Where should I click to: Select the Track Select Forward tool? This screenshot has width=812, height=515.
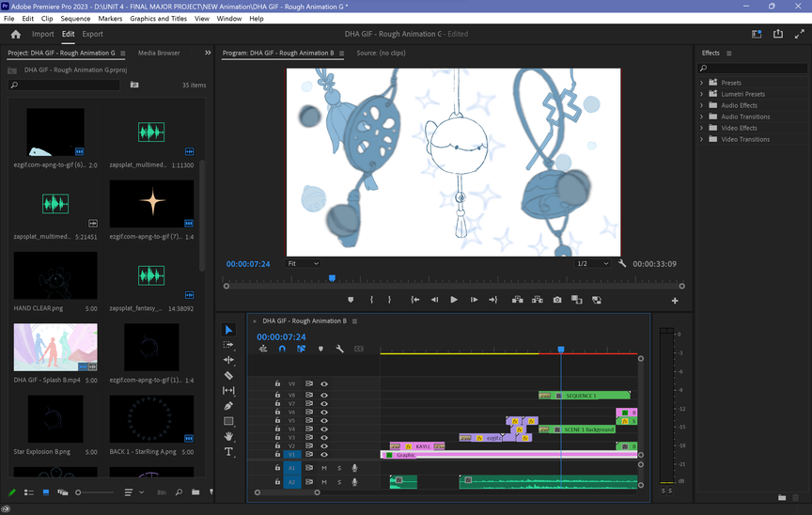coord(228,345)
